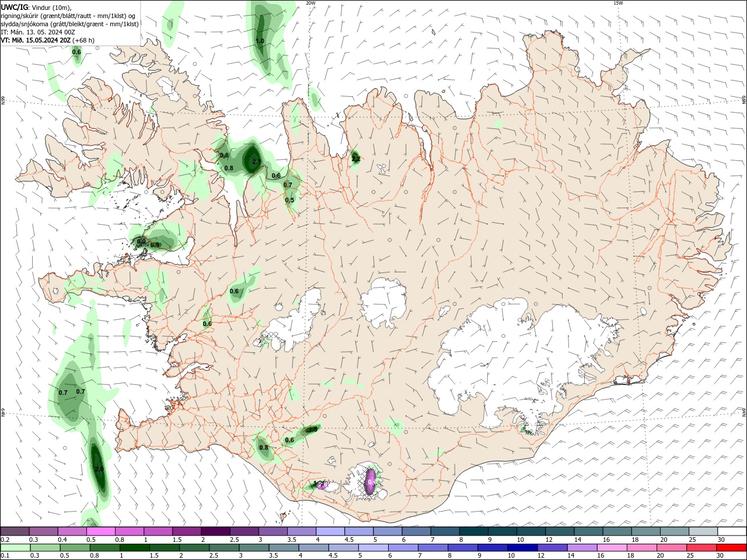Click the '1.0' rain value on the map

pyautogui.click(x=260, y=41)
